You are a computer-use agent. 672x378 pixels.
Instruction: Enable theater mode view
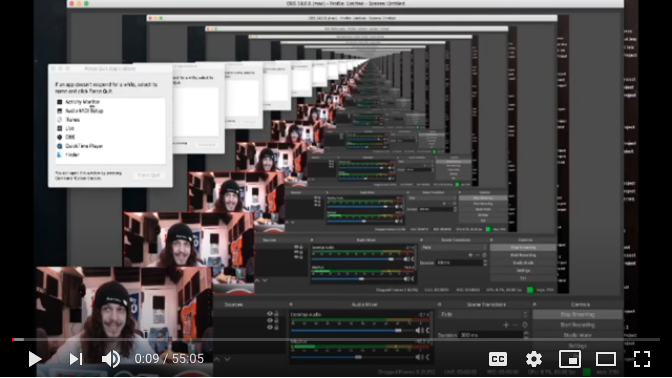606,359
